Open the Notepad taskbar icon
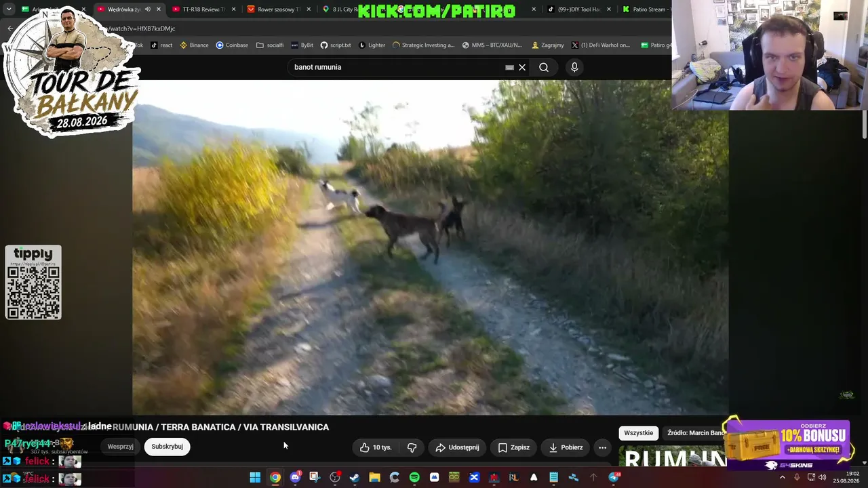868x488 pixels. tap(553, 477)
